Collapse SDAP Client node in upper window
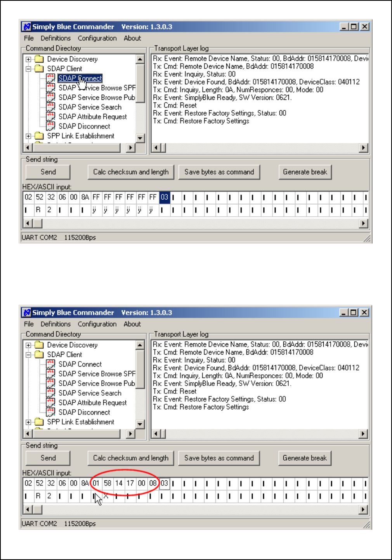 tap(28, 69)
